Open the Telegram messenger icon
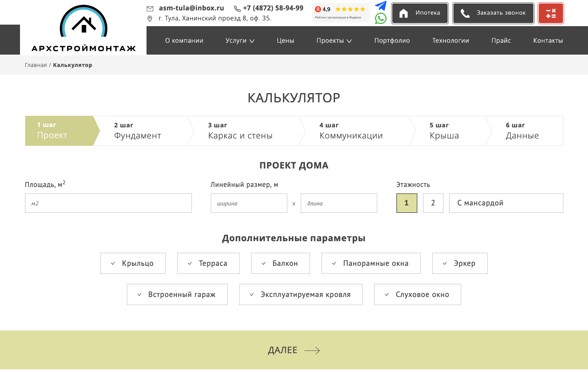Screen dimensions: 588x372 click(x=380, y=6)
